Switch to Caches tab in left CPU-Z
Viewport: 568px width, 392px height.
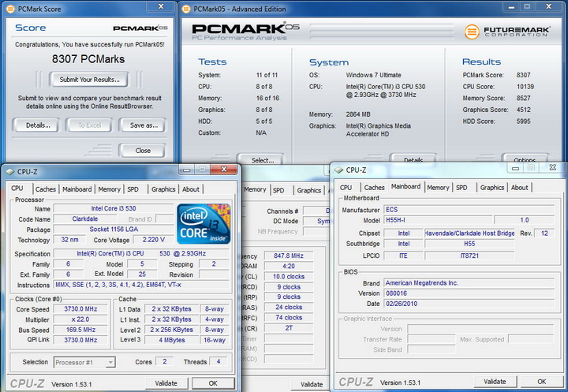[45, 189]
